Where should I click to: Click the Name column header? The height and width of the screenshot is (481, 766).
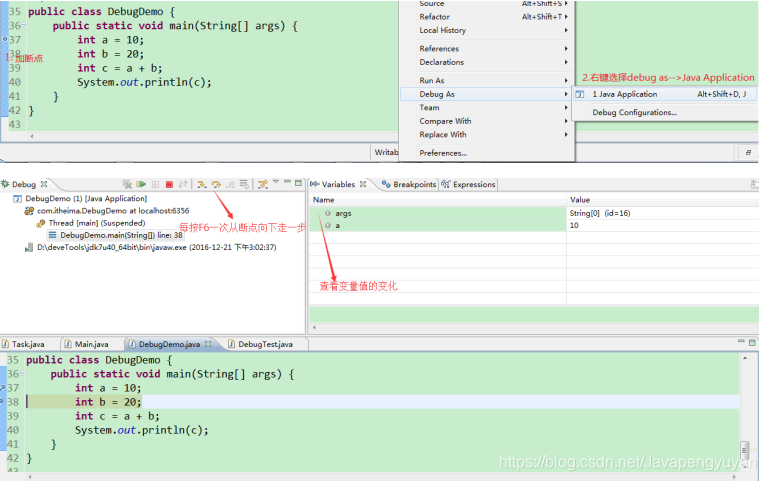pos(438,200)
